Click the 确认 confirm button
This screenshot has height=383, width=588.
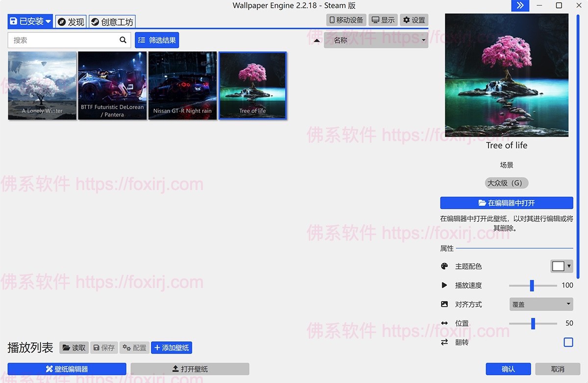tap(508, 368)
